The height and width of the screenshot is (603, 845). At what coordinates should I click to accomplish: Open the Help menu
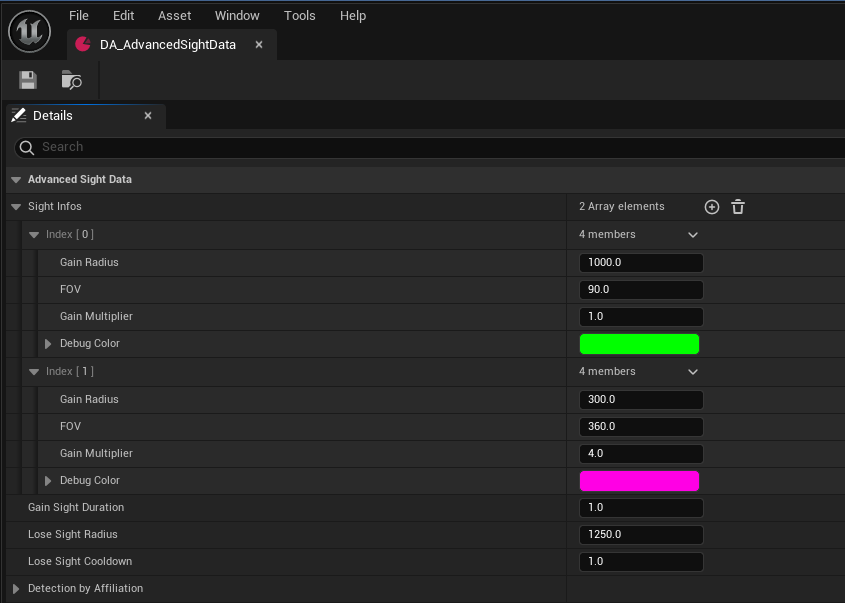point(353,16)
